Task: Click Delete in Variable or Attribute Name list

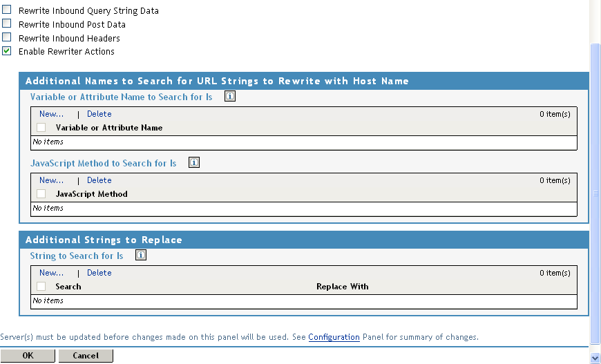Action: (x=99, y=114)
